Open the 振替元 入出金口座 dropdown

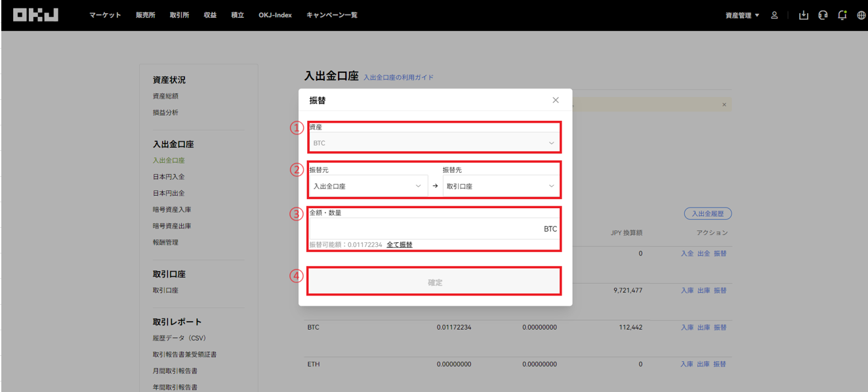coord(367,186)
